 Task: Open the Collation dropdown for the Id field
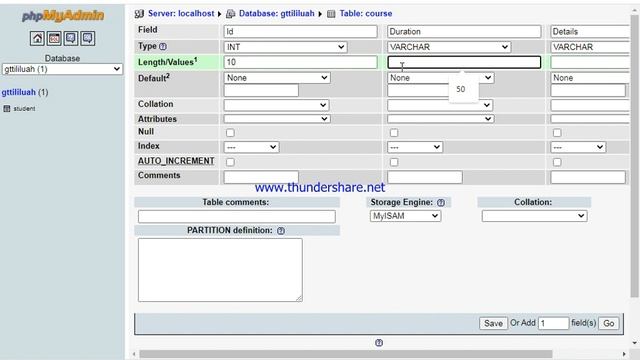[276, 105]
